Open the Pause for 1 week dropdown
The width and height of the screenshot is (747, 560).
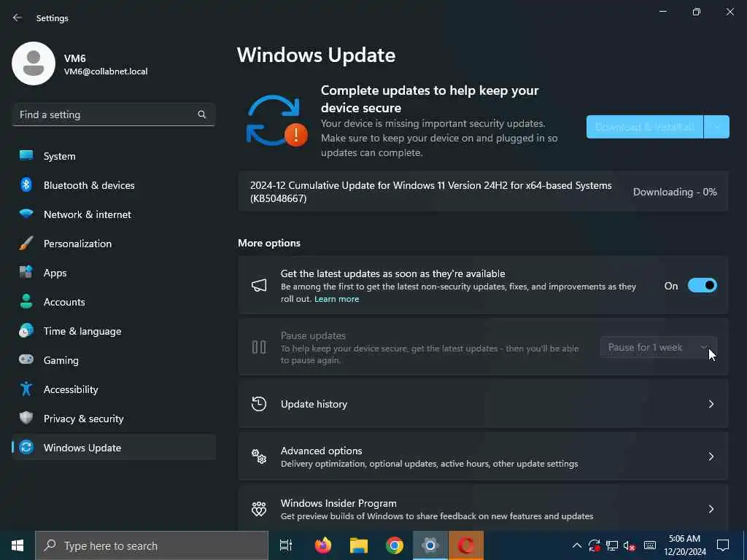pos(658,347)
